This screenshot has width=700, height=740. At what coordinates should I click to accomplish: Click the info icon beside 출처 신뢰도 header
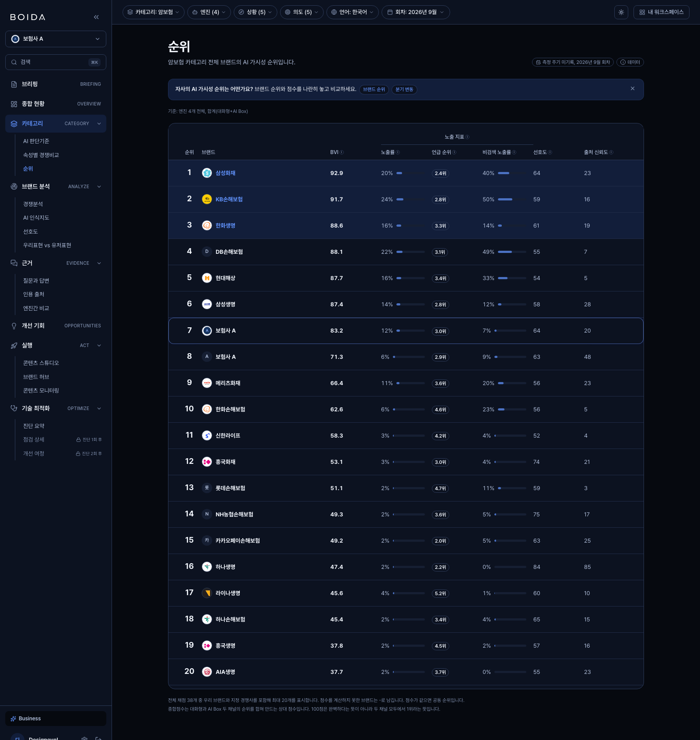coord(611,152)
